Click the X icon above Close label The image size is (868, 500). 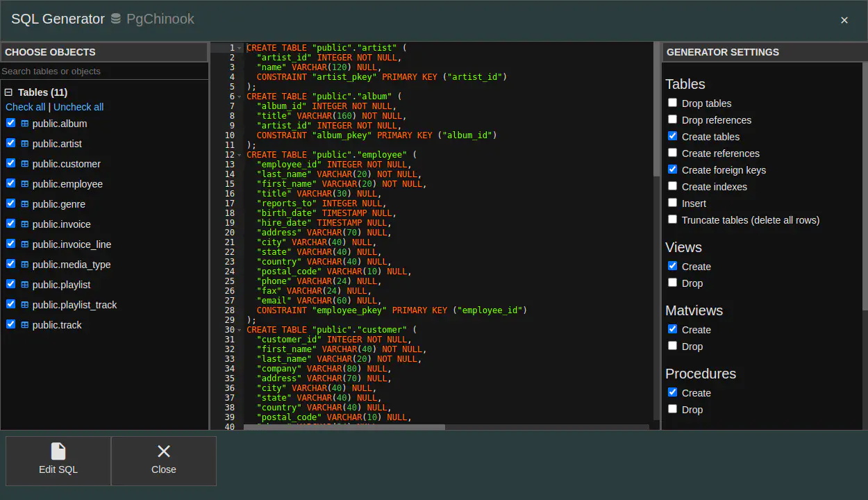[x=164, y=451]
